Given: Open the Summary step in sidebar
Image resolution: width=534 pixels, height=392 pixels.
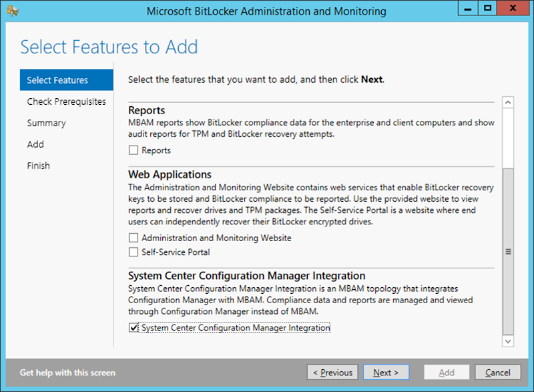Looking at the screenshot, I should (46, 123).
